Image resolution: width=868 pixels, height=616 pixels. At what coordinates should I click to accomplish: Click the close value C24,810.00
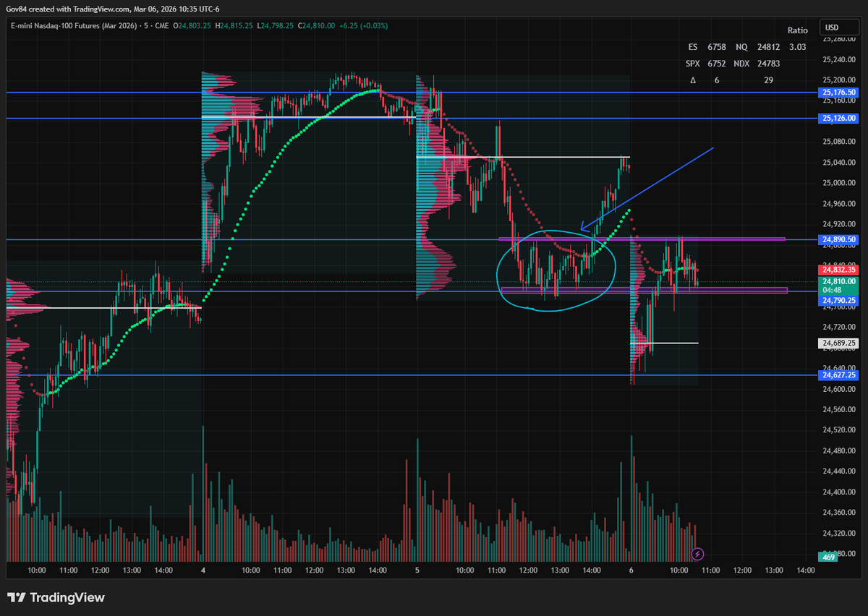tap(318, 25)
